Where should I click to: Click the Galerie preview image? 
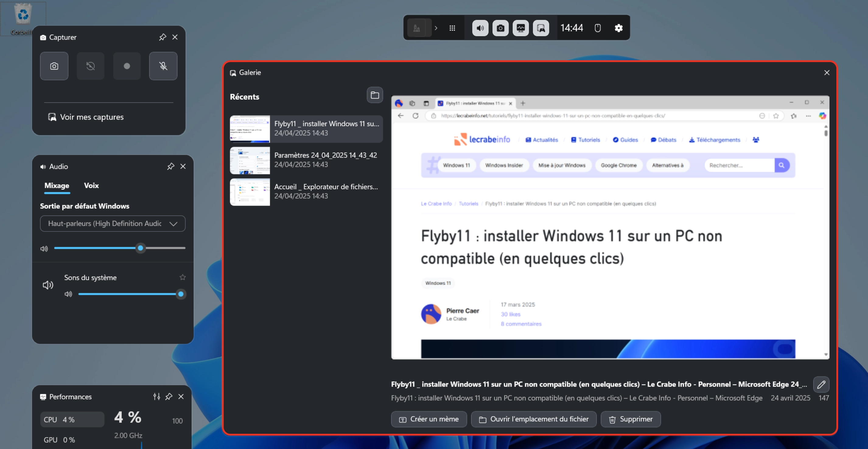point(610,227)
